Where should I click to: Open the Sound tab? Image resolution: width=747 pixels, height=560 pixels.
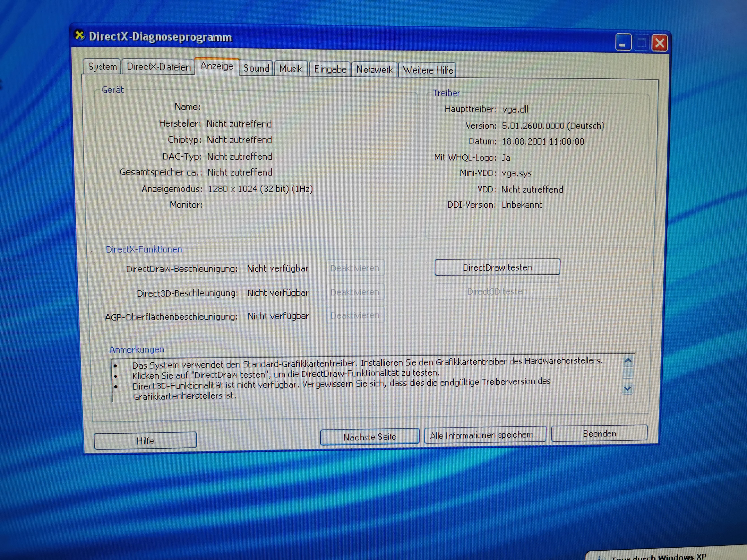256,68
